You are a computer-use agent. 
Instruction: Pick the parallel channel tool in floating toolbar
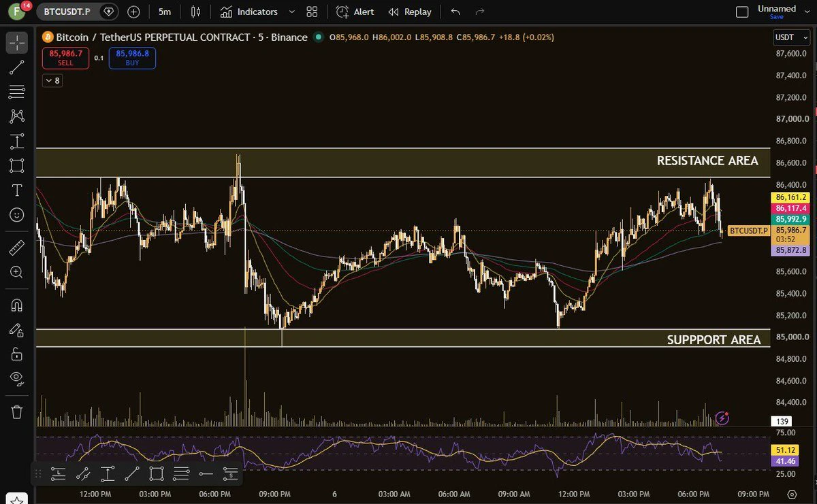[x=83, y=473]
